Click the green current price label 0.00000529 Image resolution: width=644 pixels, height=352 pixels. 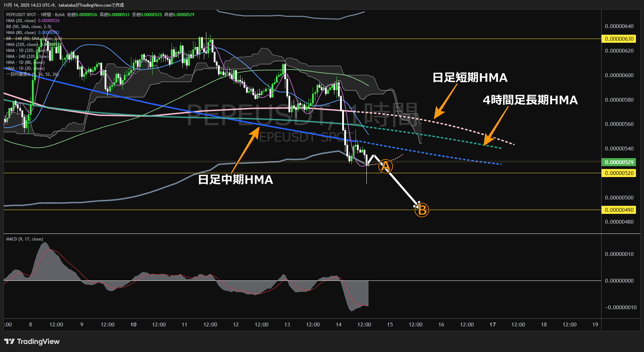[619, 162]
